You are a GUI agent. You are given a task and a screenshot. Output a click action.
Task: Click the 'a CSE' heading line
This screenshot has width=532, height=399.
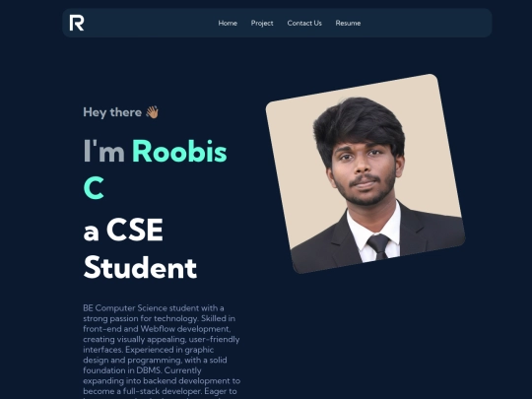123,230
